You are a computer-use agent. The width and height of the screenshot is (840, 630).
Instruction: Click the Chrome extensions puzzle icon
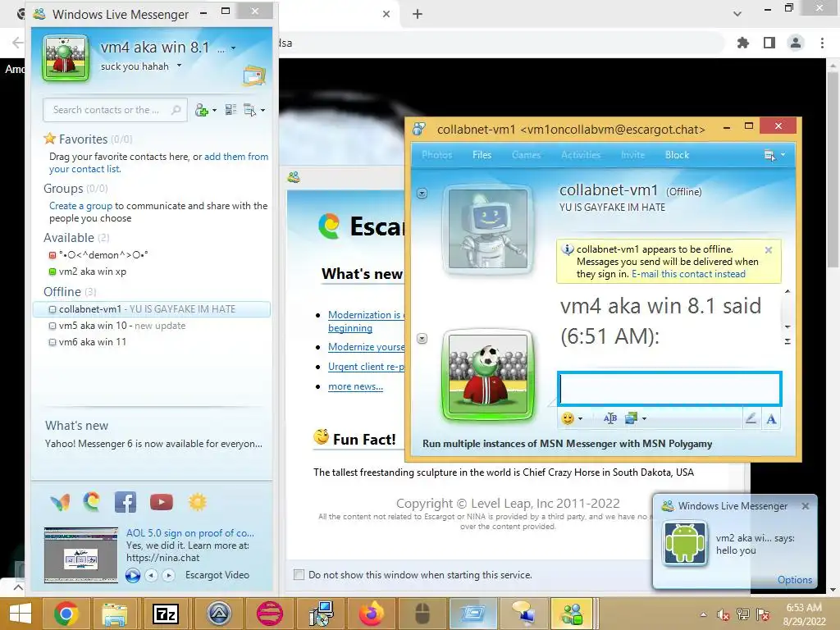[743, 43]
